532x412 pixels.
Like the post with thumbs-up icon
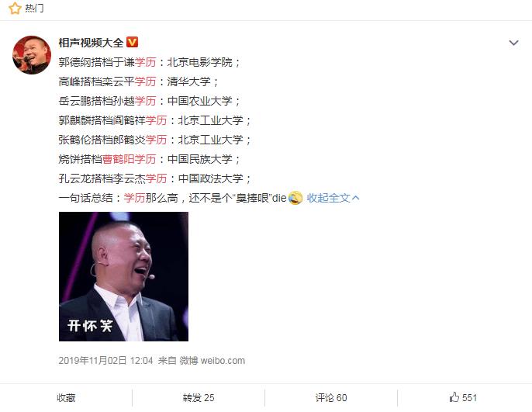point(463,397)
